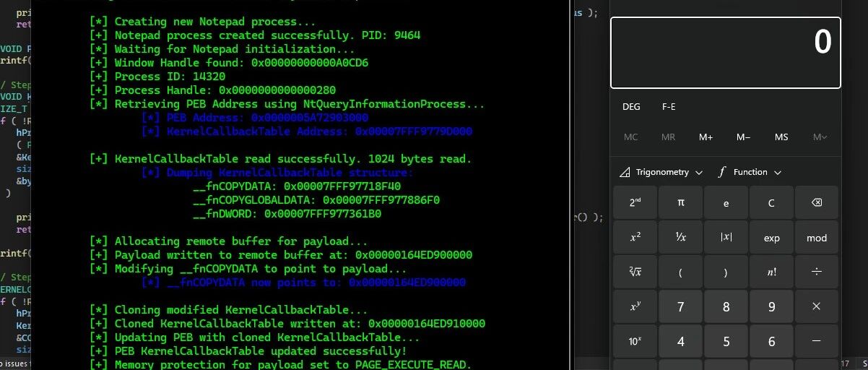Click 'PEB KernelCallbackTable updated successfully!' line

point(248,351)
